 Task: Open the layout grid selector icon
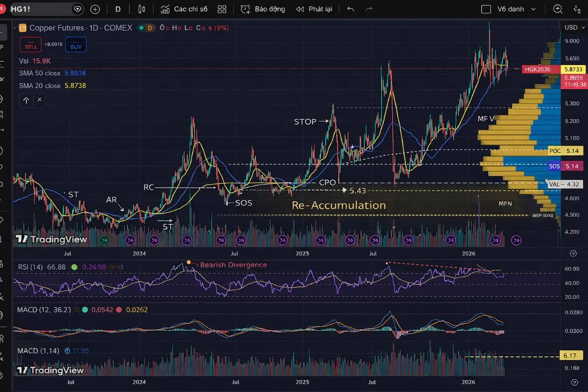tap(222, 9)
